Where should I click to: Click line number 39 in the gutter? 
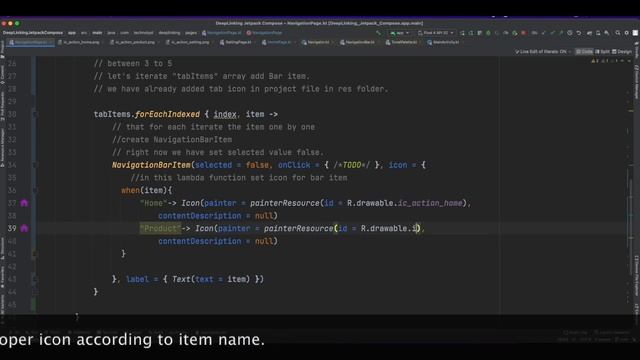(12, 228)
